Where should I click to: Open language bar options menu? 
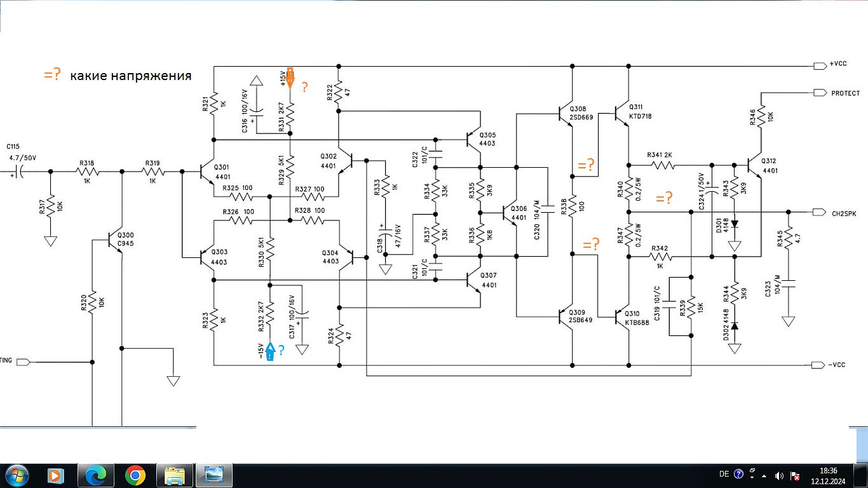(x=751, y=474)
